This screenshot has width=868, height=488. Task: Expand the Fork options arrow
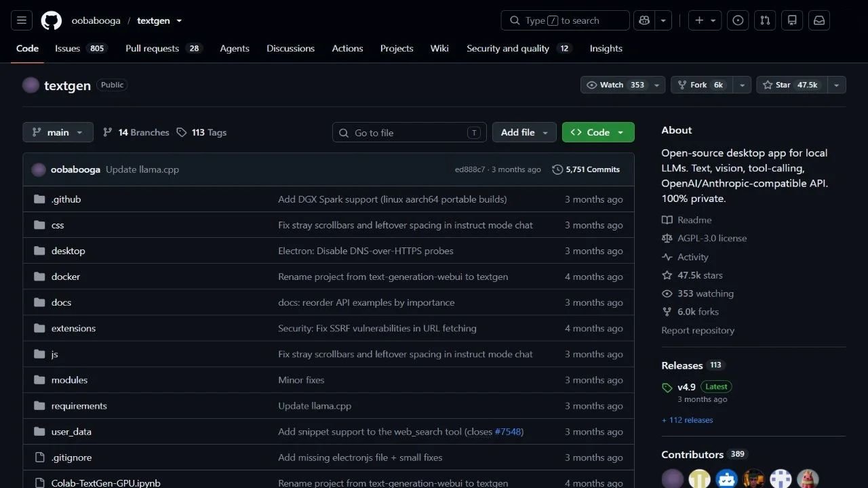(x=743, y=85)
